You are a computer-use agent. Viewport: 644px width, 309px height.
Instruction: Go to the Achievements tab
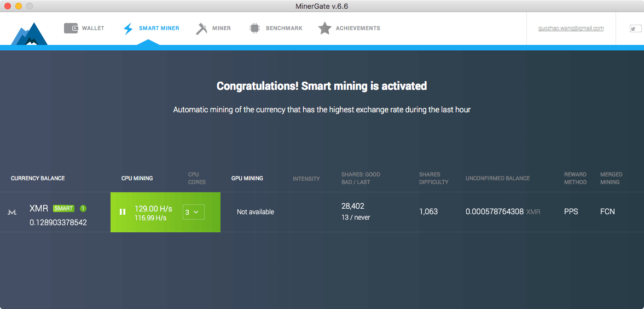click(x=357, y=28)
